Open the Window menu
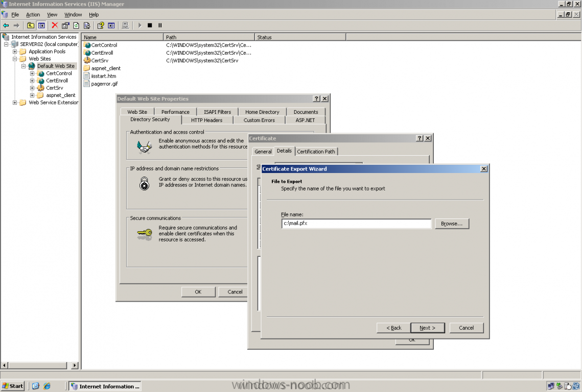The height and width of the screenshot is (392, 582). 73,15
